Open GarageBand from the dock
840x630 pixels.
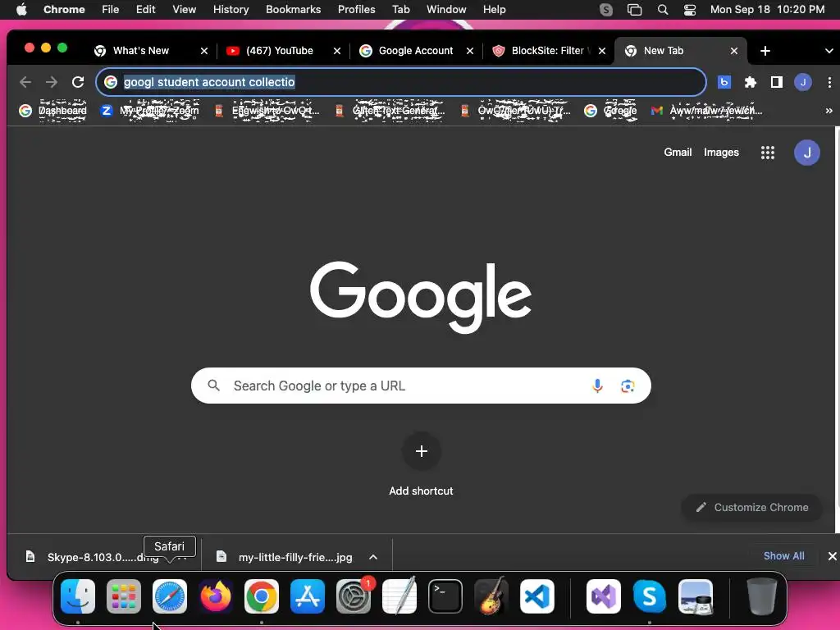(491, 596)
